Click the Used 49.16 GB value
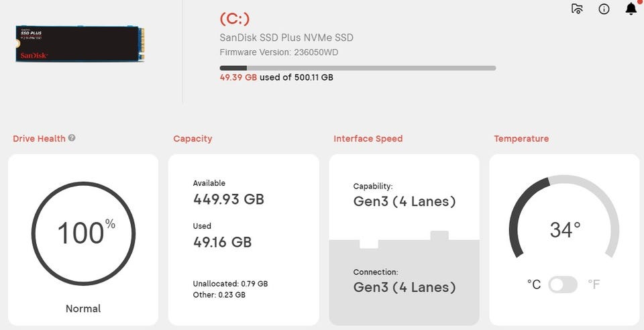This screenshot has width=644, height=330. point(222,242)
